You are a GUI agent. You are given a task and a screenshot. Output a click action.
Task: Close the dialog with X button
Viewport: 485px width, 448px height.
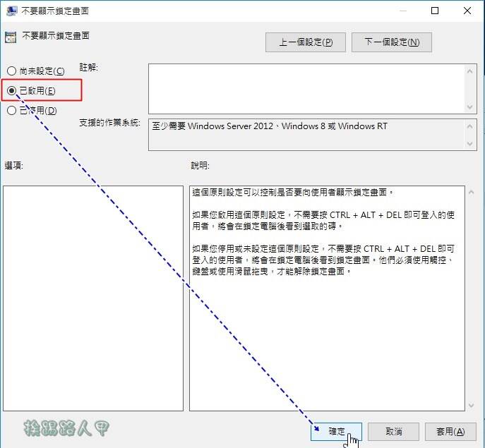point(467,11)
